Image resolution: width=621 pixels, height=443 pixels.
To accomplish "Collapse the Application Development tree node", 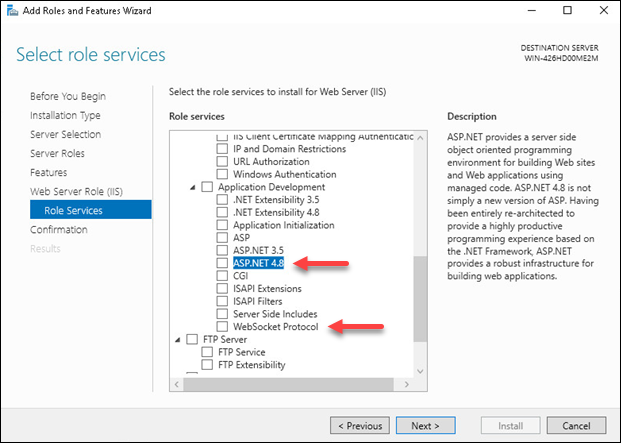I will point(193,187).
